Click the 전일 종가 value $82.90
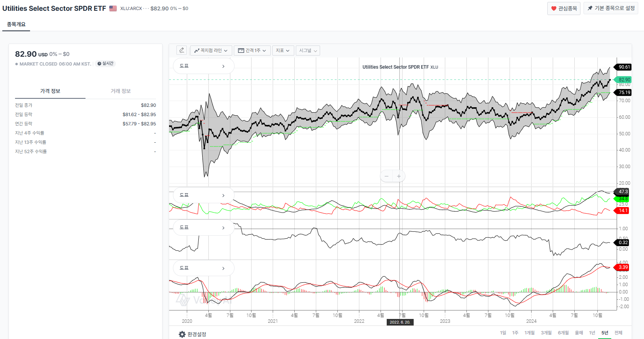The height and width of the screenshot is (339, 644). pyautogui.click(x=148, y=105)
